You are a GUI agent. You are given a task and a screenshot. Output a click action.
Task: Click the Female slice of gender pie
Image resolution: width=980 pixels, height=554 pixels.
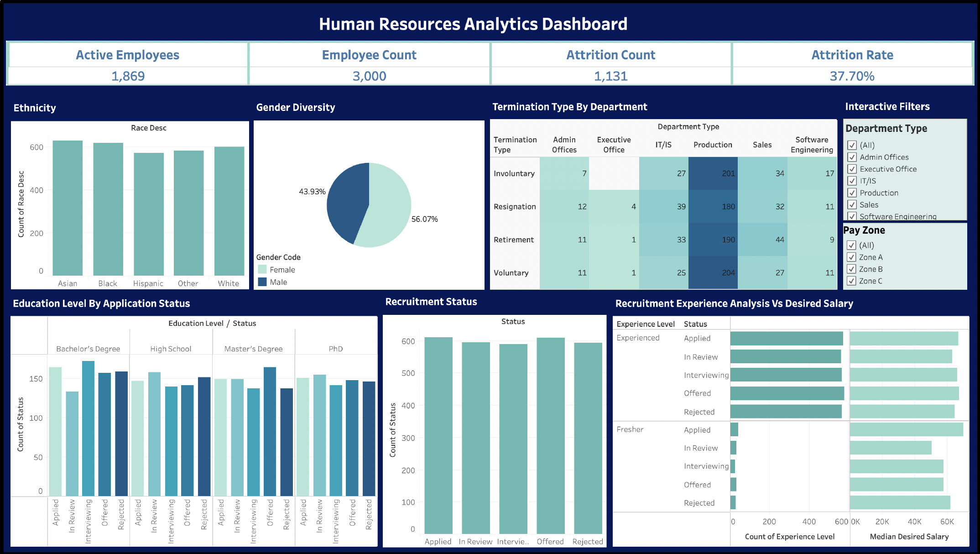(390, 205)
